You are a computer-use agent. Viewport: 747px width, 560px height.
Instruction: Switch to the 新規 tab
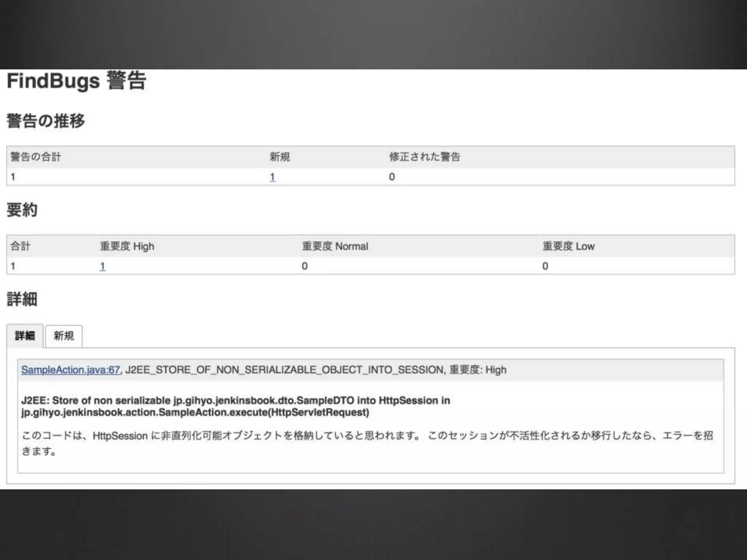point(63,336)
